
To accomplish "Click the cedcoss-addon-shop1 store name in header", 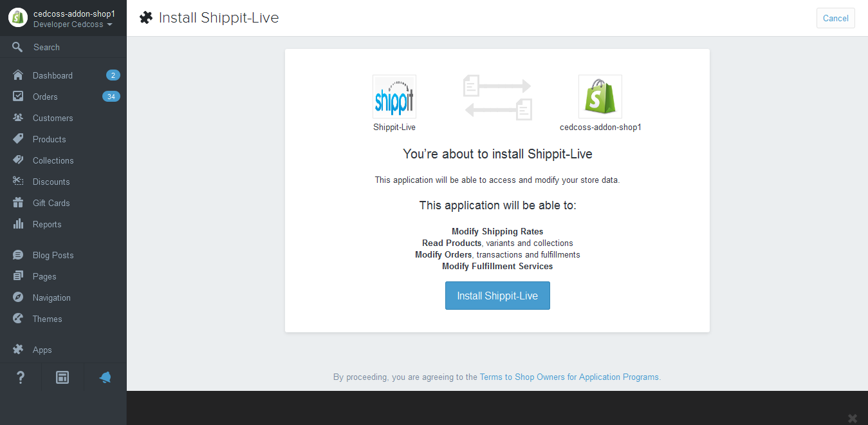I will tap(74, 14).
